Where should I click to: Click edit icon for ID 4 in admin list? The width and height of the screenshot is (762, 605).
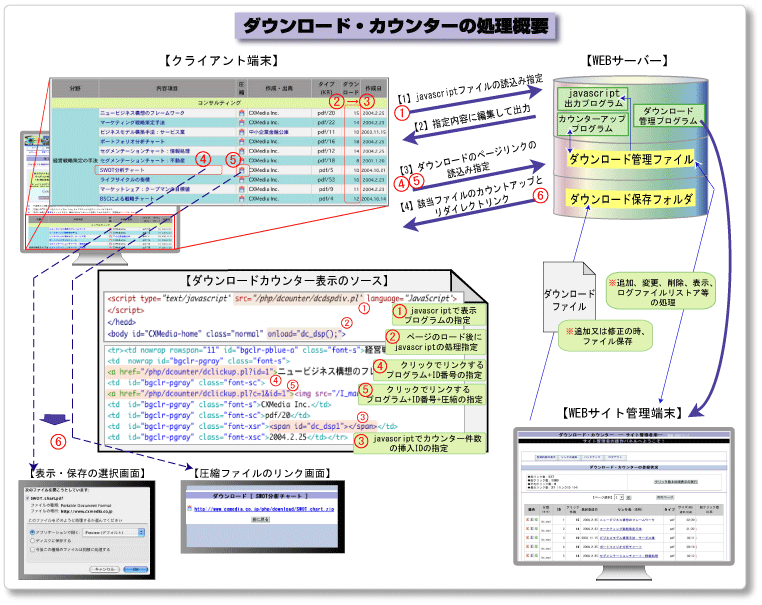click(x=532, y=546)
